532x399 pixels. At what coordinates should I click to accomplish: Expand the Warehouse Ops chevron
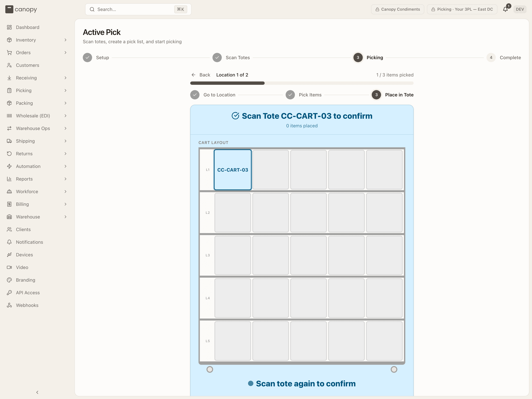[65, 129]
